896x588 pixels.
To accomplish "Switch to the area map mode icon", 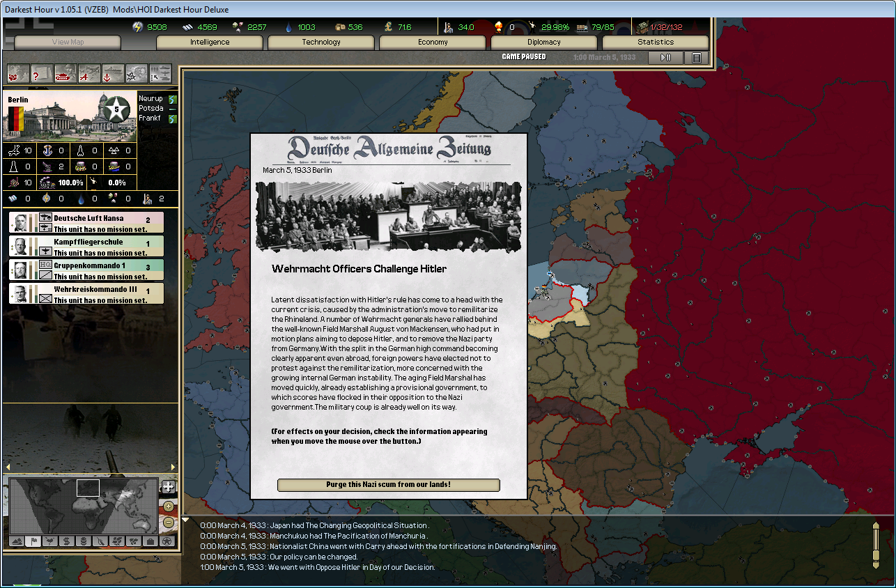I will click(133, 541).
